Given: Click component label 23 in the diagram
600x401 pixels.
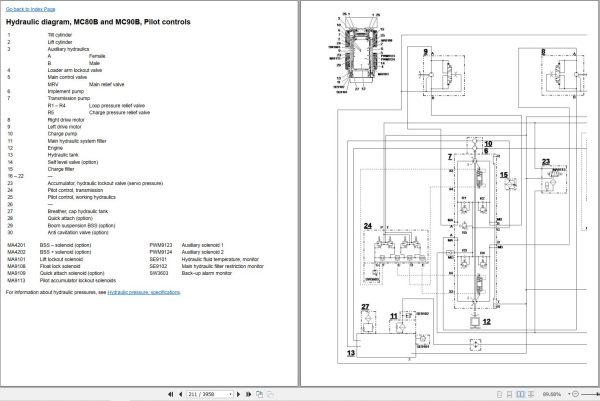Looking at the screenshot, I should [x=546, y=162].
